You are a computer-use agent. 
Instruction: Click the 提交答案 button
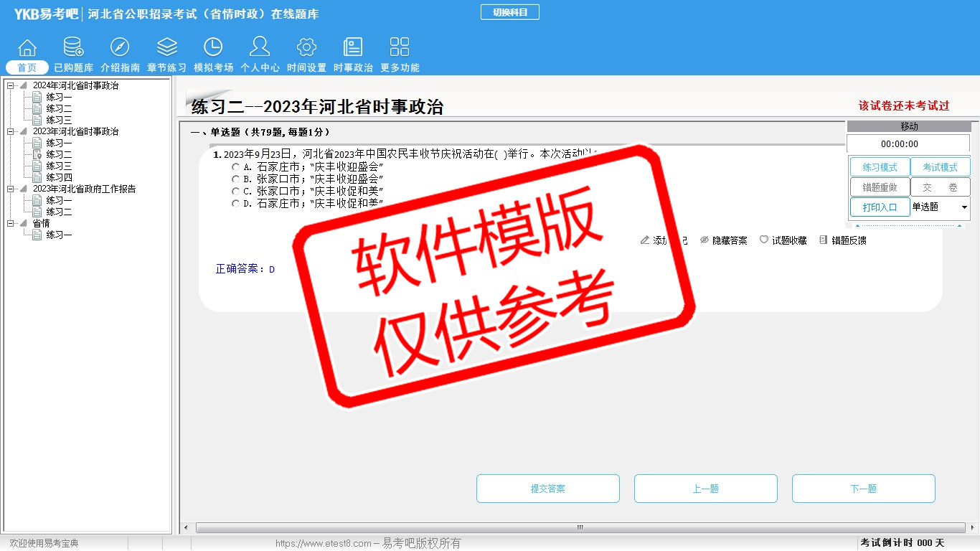[547, 489]
